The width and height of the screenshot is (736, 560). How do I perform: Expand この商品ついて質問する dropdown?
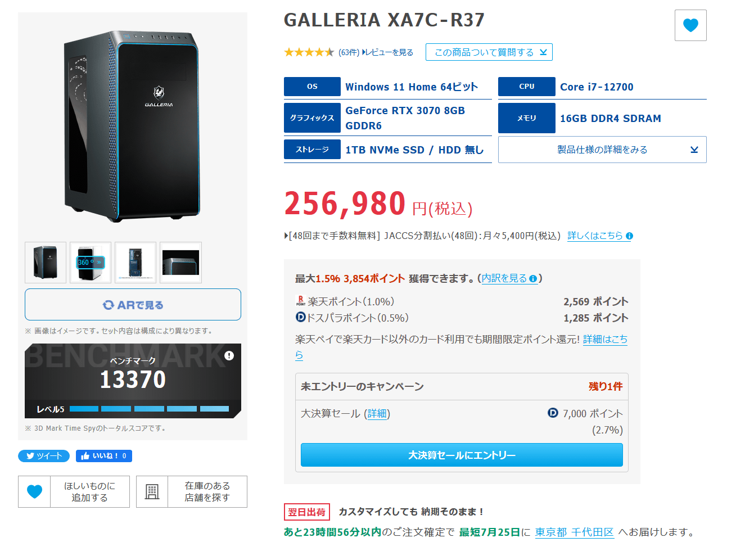[489, 52]
